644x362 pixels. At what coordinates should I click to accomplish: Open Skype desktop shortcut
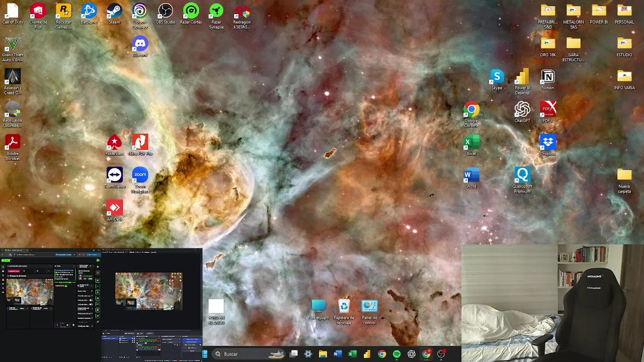click(497, 80)
